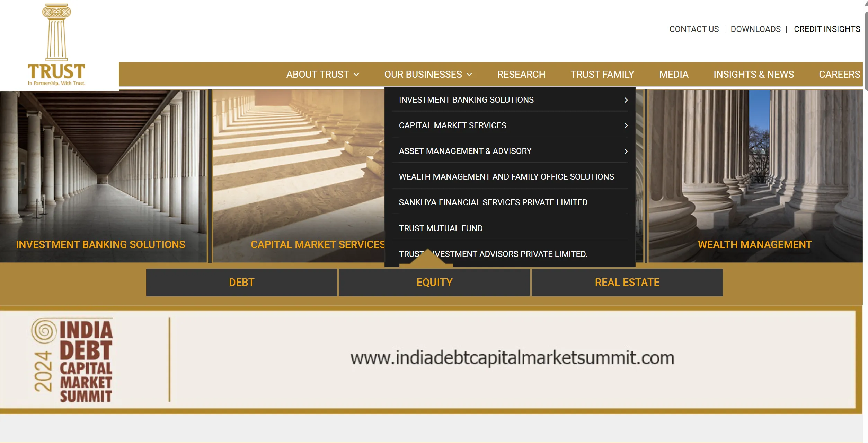
Task: Navigate to Careers
Action: point(840,75)
